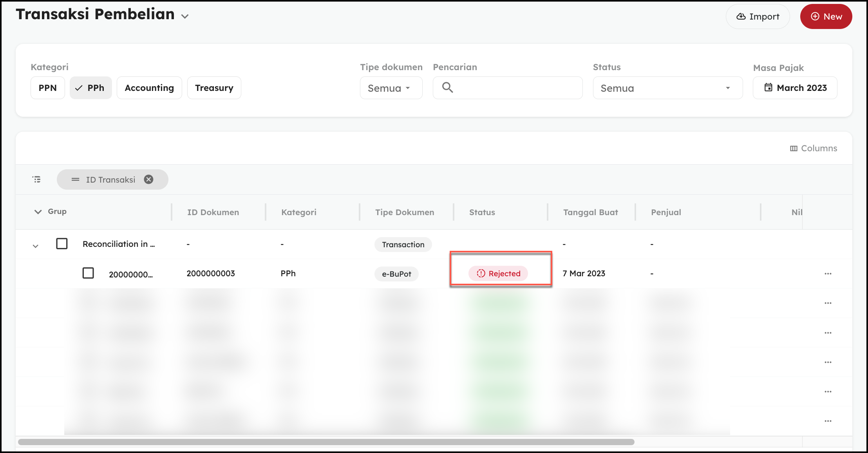The height and width of the screenshot is (453, 868).
Task: Open the Status Semua dropdown
Action: [x=667, y=88]
